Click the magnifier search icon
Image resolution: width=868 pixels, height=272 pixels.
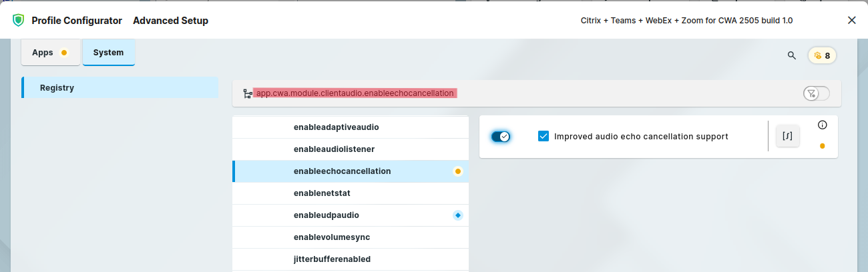pyautogui.click(x=791, y=55)
